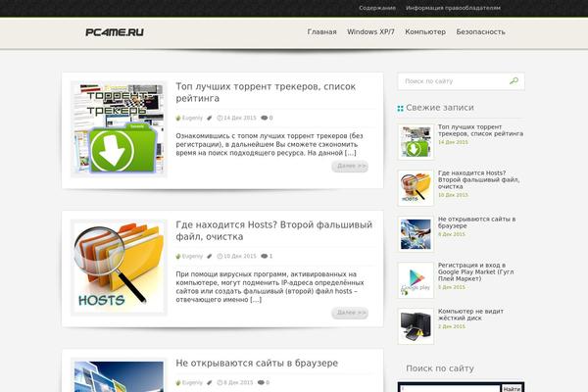
Task: Open article title 'Топ лучших торрент трекеров'
Action: point(266,92)
